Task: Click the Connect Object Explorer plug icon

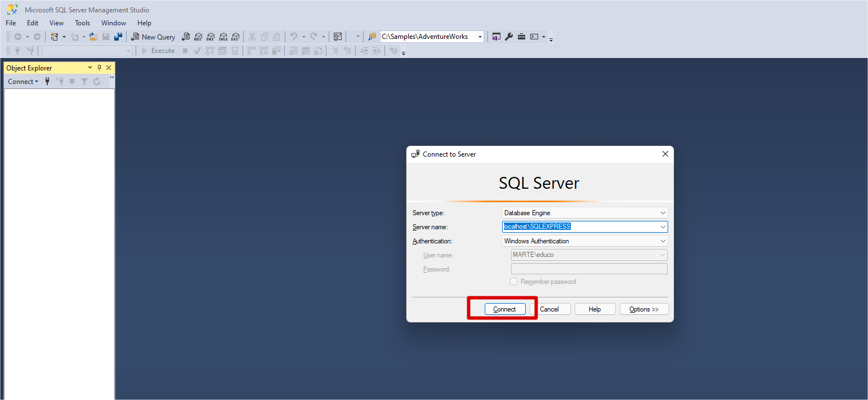Action: [x=47, y=82]
